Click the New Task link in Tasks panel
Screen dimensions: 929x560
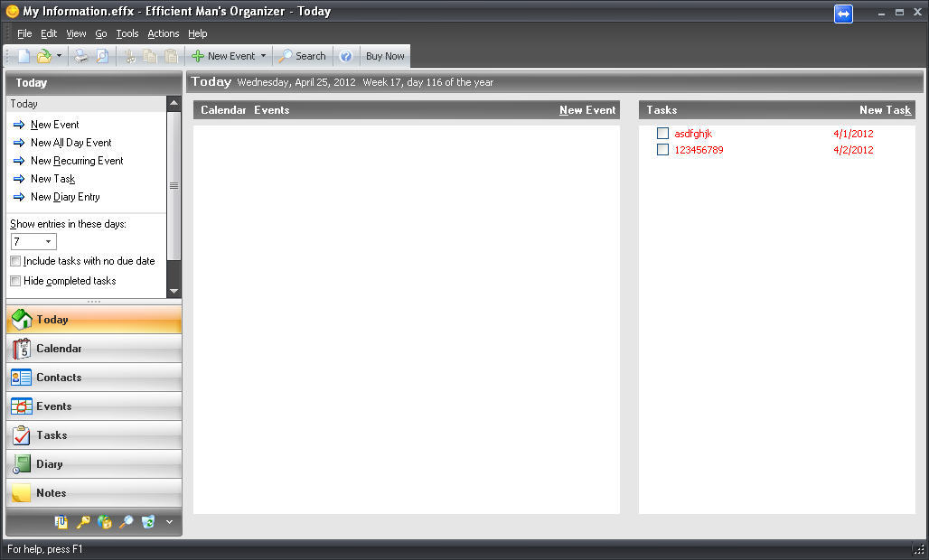coord(885,109)
